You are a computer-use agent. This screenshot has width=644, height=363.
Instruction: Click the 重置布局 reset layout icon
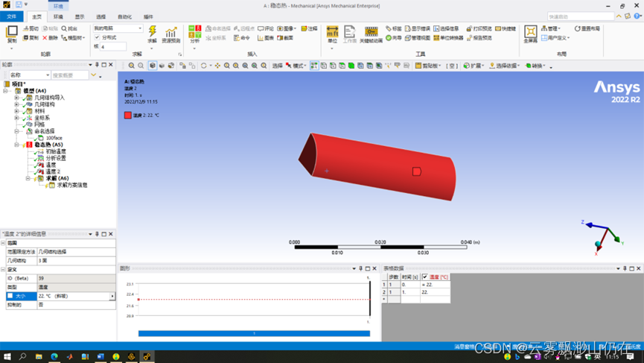587,28
